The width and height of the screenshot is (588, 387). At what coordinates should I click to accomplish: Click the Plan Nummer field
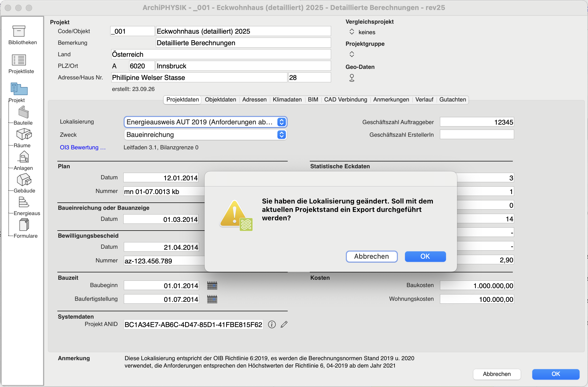(164, 191)
